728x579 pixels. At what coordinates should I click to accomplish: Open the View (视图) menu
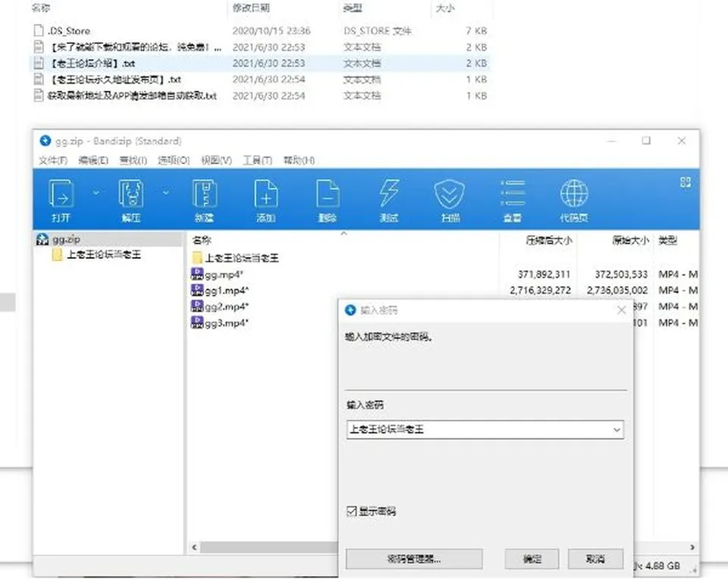[x=216, y=160]
